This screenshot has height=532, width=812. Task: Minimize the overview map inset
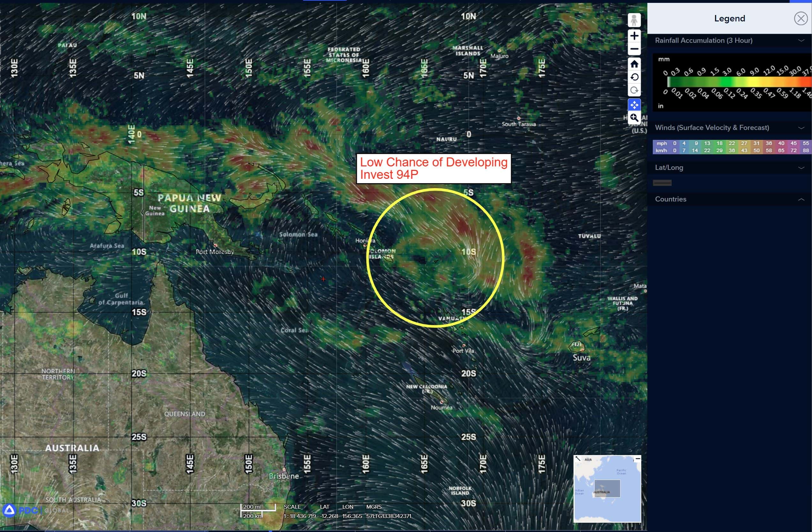(637, 459)
